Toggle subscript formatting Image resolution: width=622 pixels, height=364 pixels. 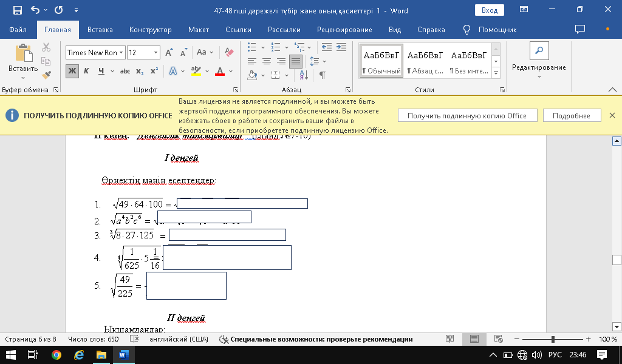pyautogui.click(x=140, y=72)
